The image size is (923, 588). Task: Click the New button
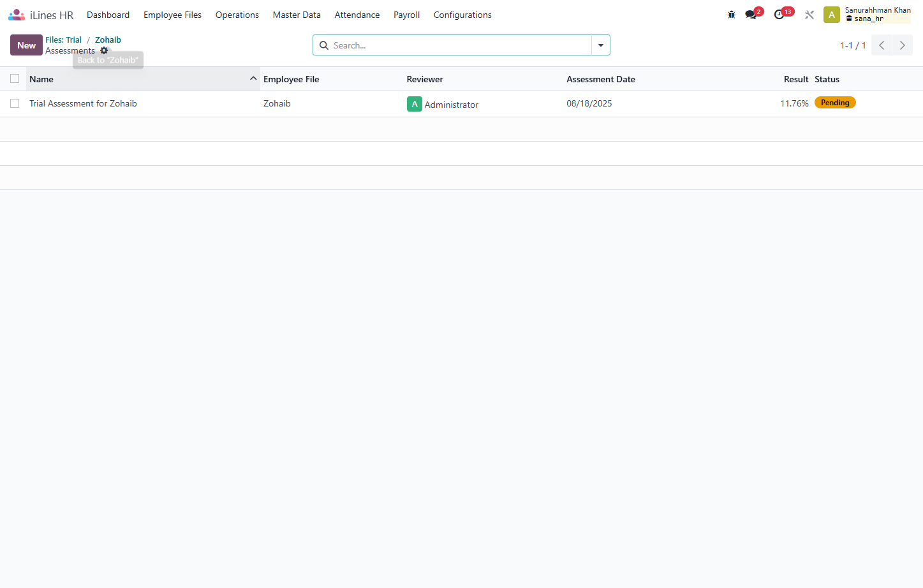[26, 45]
